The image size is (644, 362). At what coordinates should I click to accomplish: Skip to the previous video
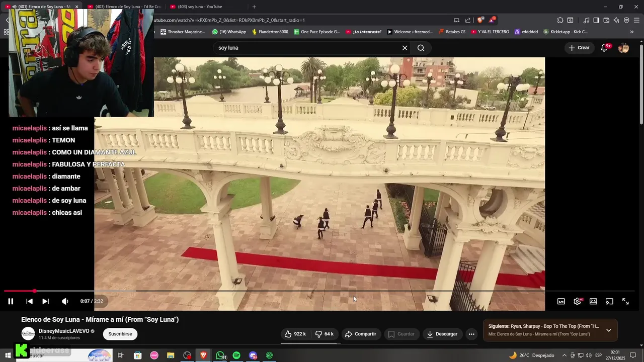point(29,301)
